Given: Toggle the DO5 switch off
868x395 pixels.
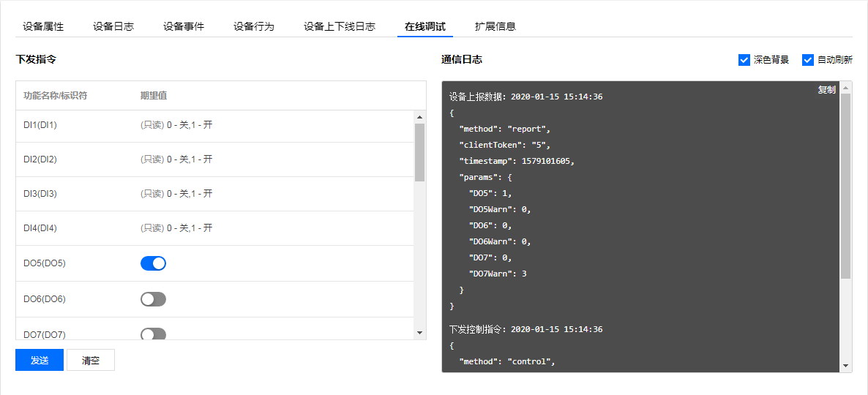Looking at the screenshot, I should [153, 263].
